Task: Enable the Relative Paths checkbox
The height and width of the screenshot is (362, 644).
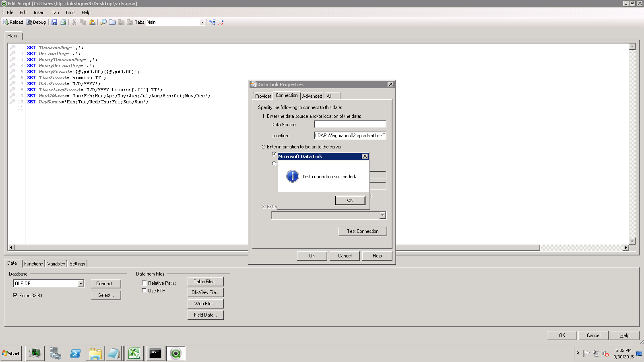Action: 144,283
